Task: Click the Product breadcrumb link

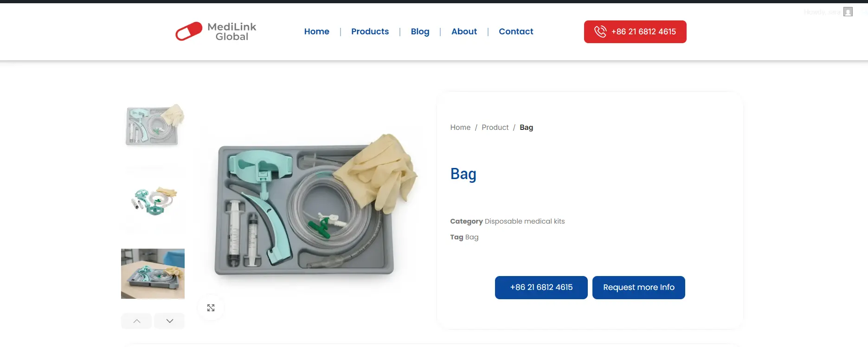Action: coord(495,128)
